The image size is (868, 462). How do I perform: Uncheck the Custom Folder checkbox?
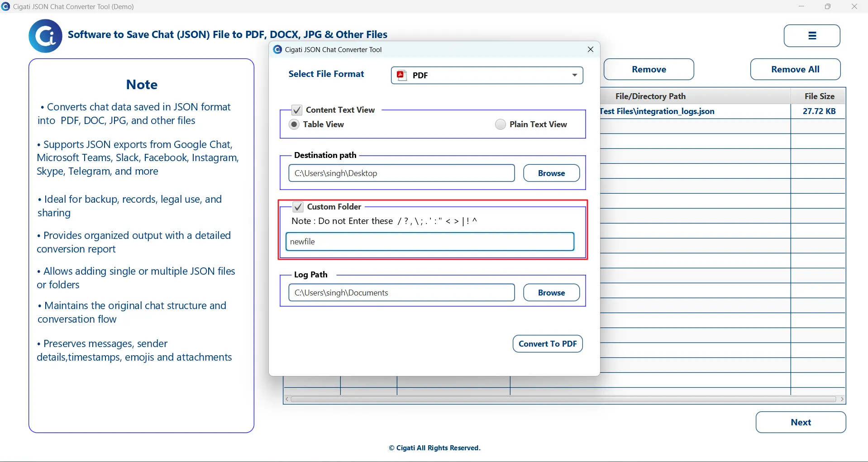click(x=298, y=207)
